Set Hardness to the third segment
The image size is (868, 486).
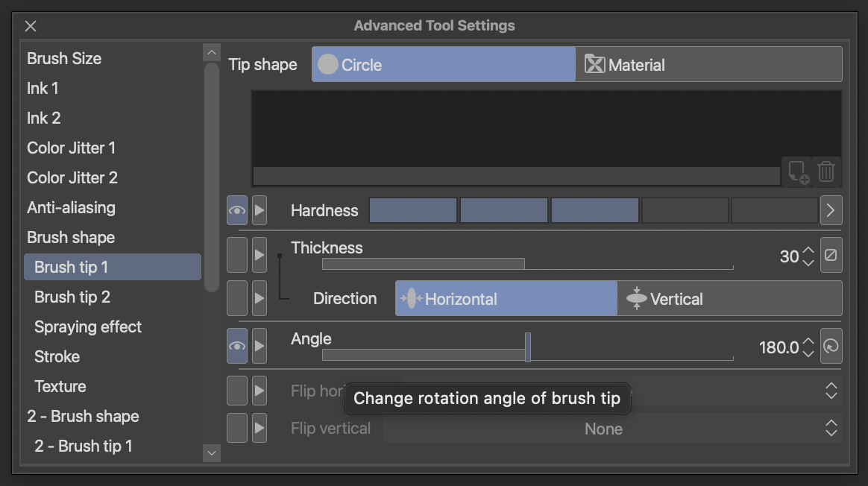(594, 210)
